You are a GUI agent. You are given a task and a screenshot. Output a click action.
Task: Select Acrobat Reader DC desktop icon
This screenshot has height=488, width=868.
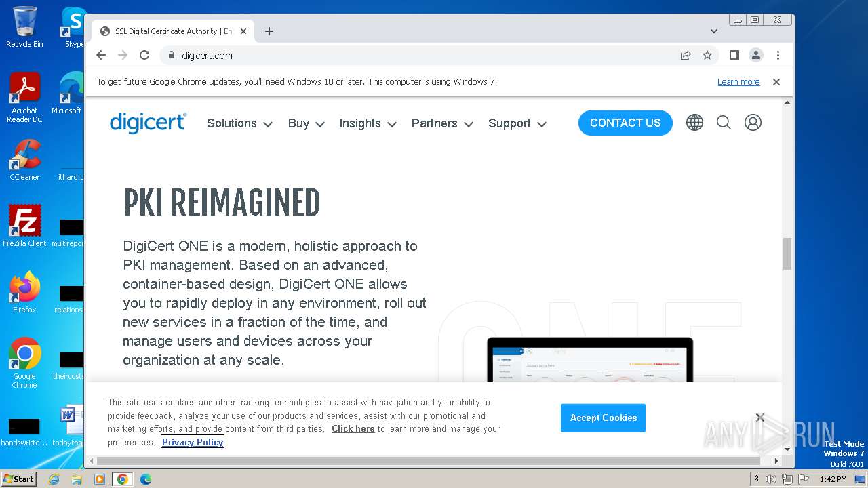24,98
